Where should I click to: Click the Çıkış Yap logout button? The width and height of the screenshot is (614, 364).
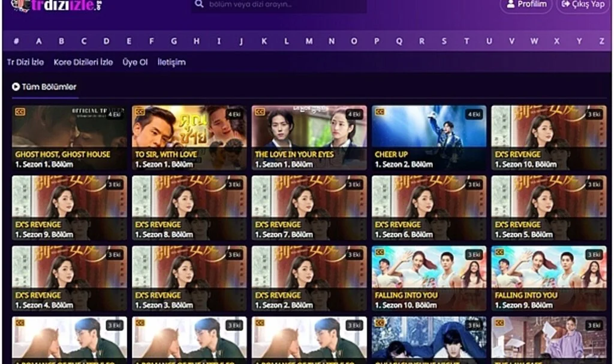coord(583,5)
